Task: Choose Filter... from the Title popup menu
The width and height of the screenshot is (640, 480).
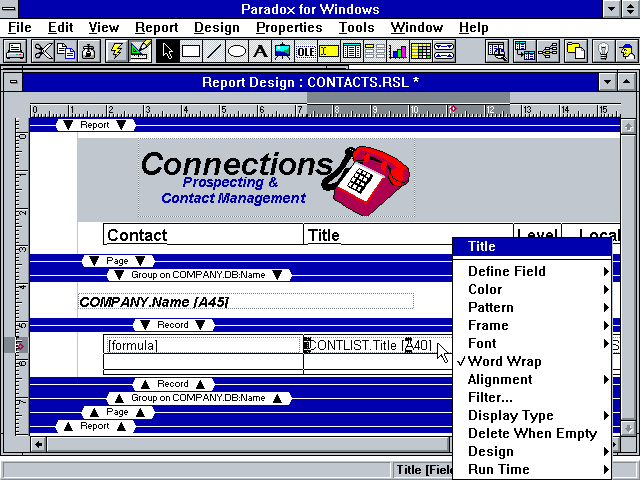Action: (531, 397)
